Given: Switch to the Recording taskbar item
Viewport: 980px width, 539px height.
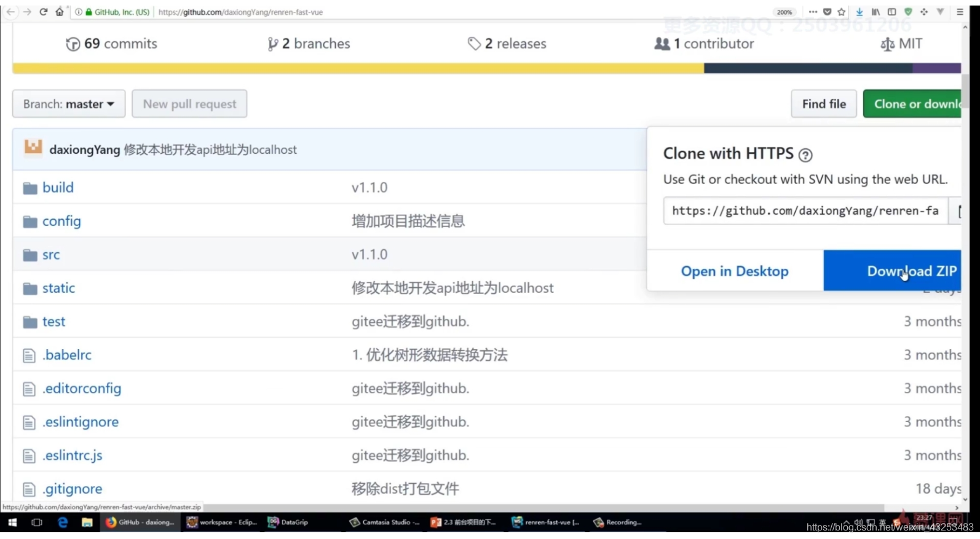Looking at the screenshot, I should (618, 522).
